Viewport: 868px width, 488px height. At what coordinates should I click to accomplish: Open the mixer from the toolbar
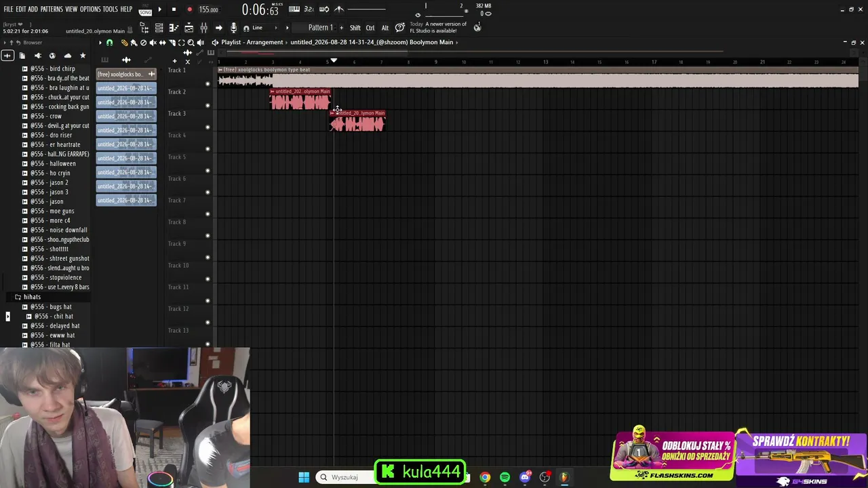203,28
